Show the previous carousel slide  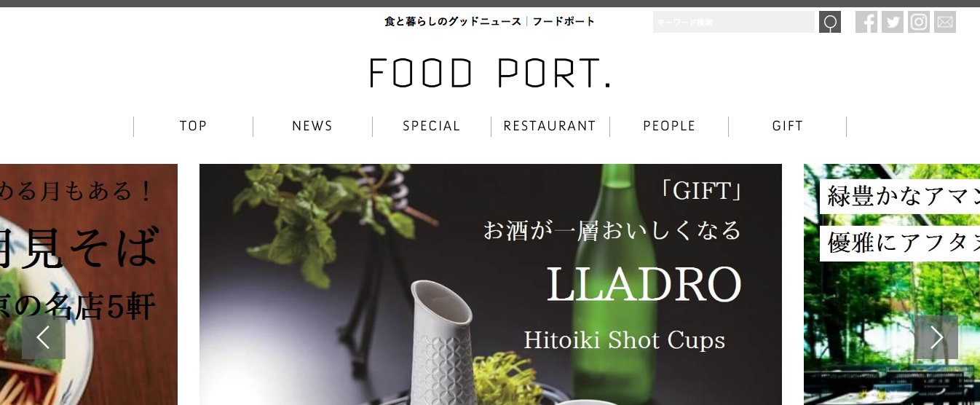coord(44,337)
